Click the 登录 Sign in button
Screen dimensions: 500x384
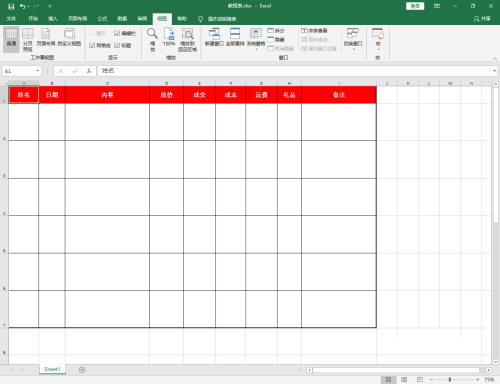[x=415, y=6]
